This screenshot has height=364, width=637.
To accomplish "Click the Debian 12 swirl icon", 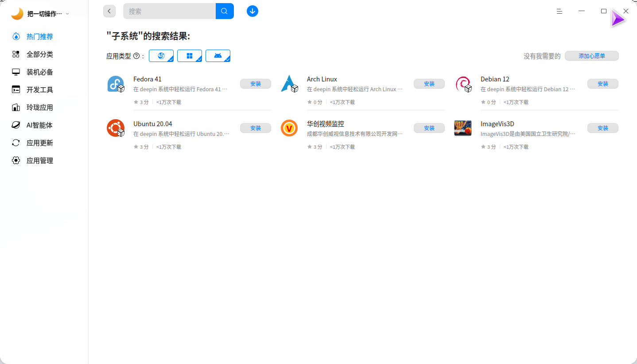I will (463, 84).
